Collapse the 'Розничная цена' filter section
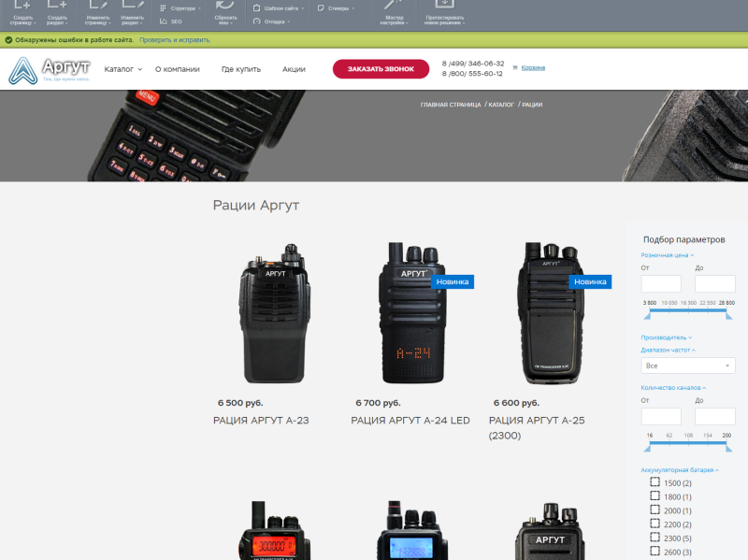 [667, 255]
